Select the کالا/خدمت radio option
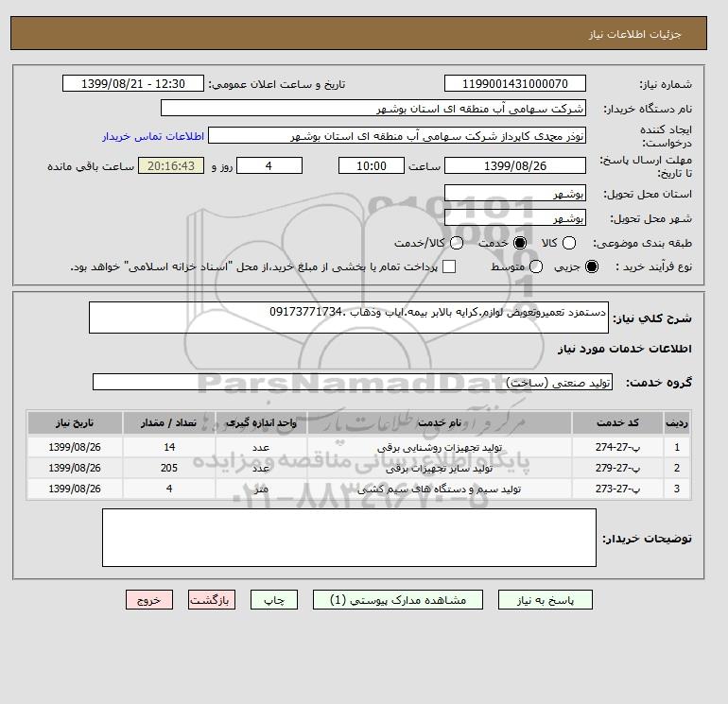This screenshot has height=704, width=728. tap(457, 243)
